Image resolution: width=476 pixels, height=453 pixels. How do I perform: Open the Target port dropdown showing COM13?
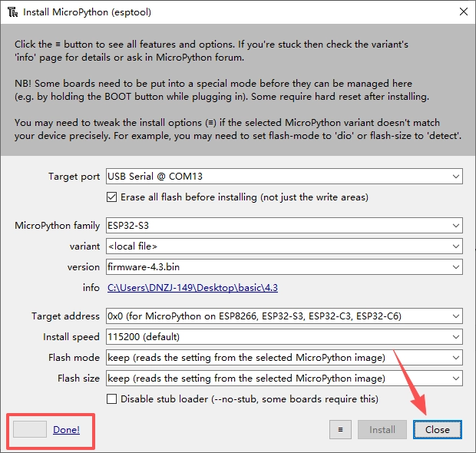[284, 177]
